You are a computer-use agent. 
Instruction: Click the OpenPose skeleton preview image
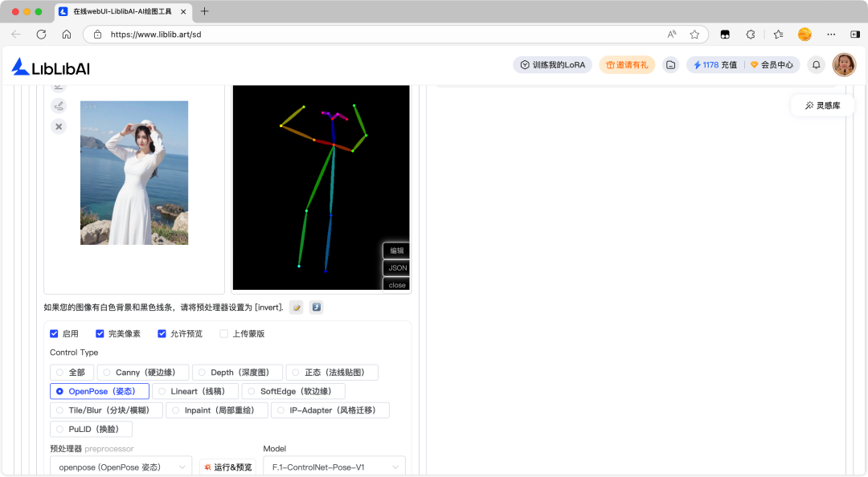click(321, 187)
